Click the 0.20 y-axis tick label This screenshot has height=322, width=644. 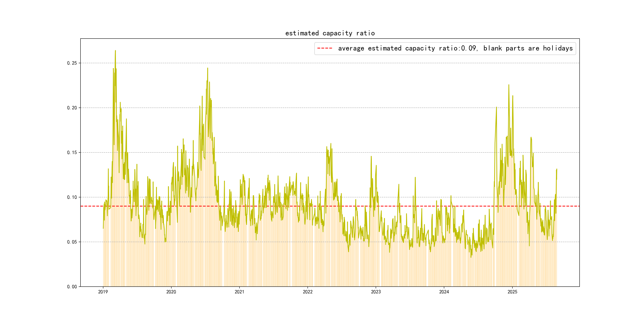[72, 108]
